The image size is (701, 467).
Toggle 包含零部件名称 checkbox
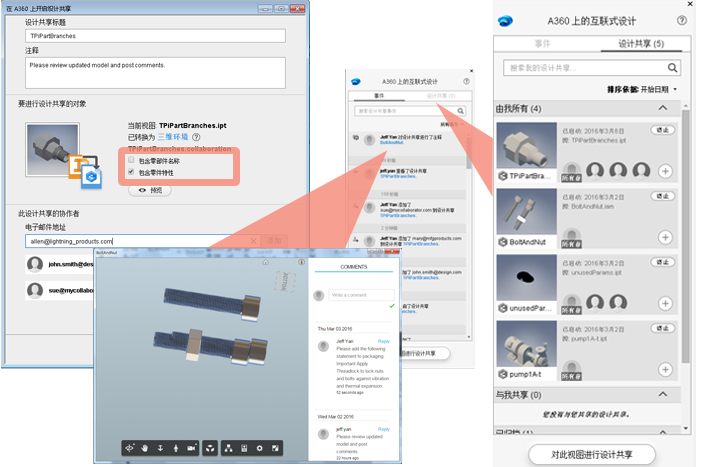coord(131,160)
